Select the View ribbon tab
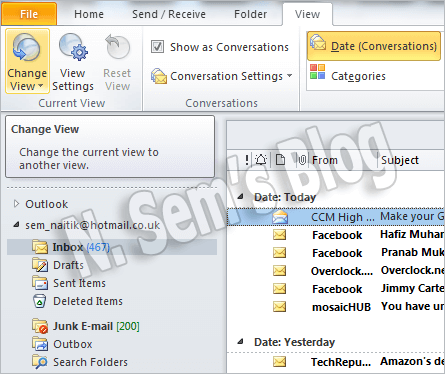Image resolution: width=445 pixels, height=374 pixels. [x=307, y=14]
